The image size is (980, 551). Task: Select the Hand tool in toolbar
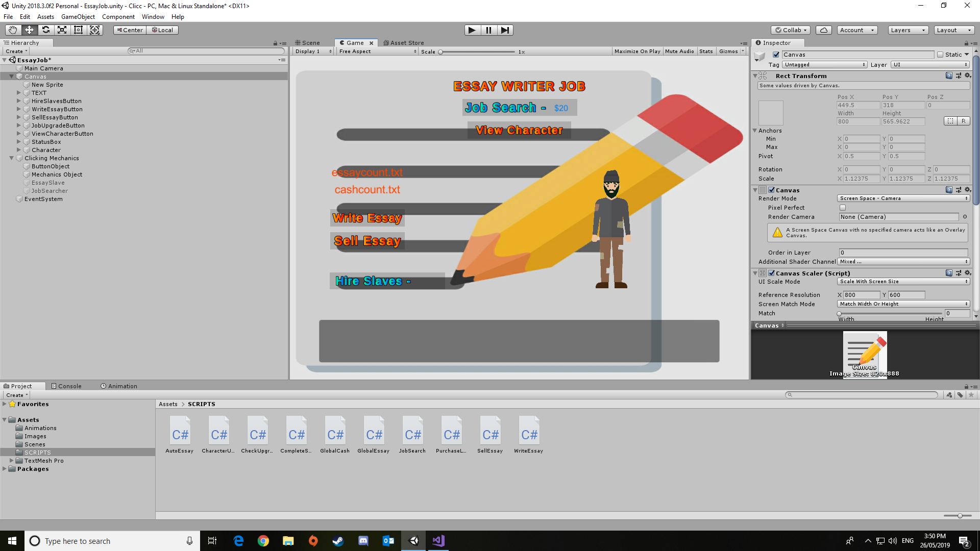pos(13,30)
